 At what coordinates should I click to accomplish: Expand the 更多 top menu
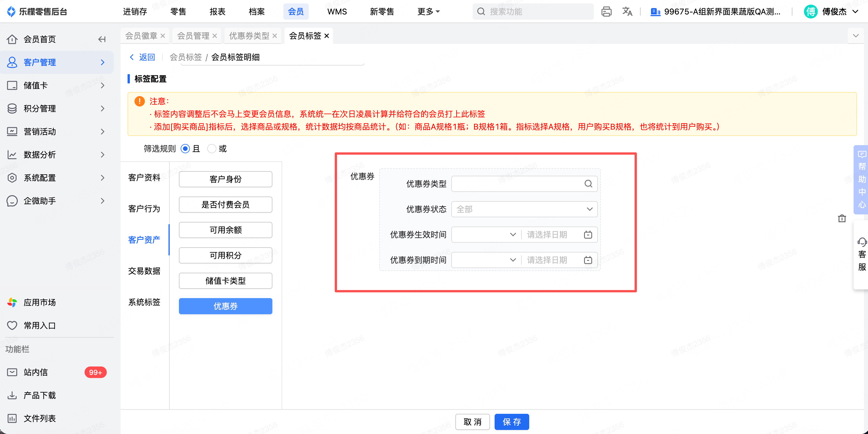click(428, 12)
